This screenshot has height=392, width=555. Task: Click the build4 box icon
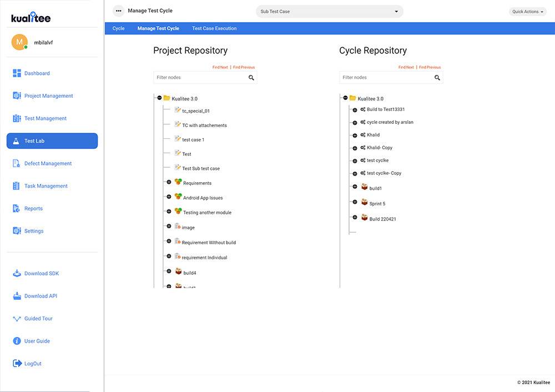coord(178,272)
